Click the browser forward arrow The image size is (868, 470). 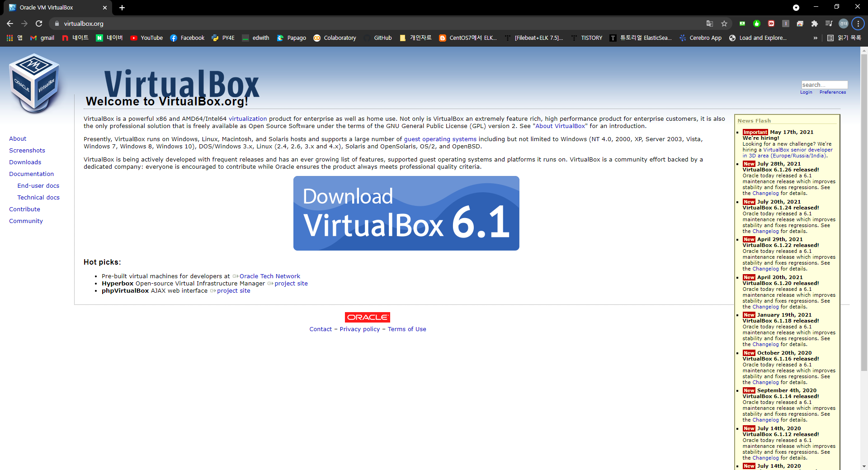pyautogui.click(x=24, y=24)
